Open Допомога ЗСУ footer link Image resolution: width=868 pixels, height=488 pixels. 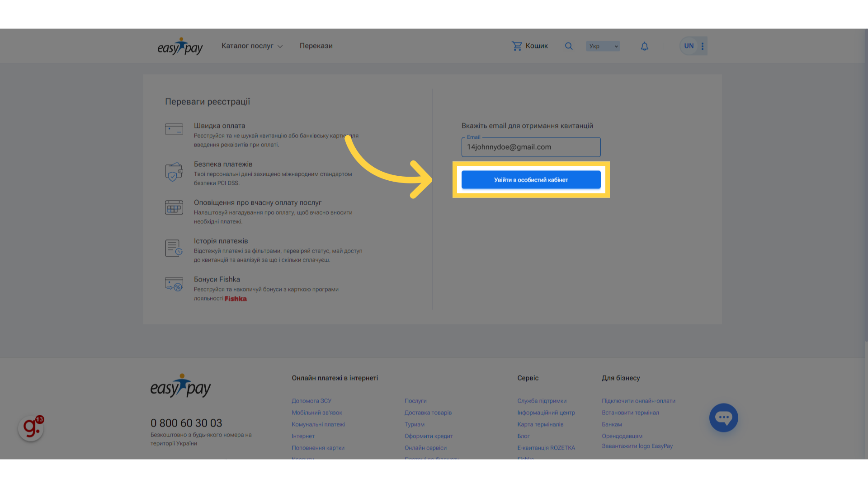(311, 401)
